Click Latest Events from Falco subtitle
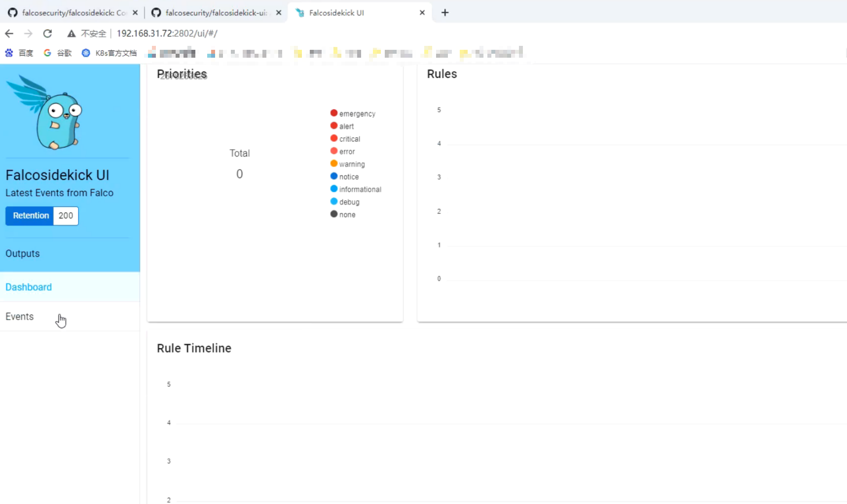 [x=59, y=193]
